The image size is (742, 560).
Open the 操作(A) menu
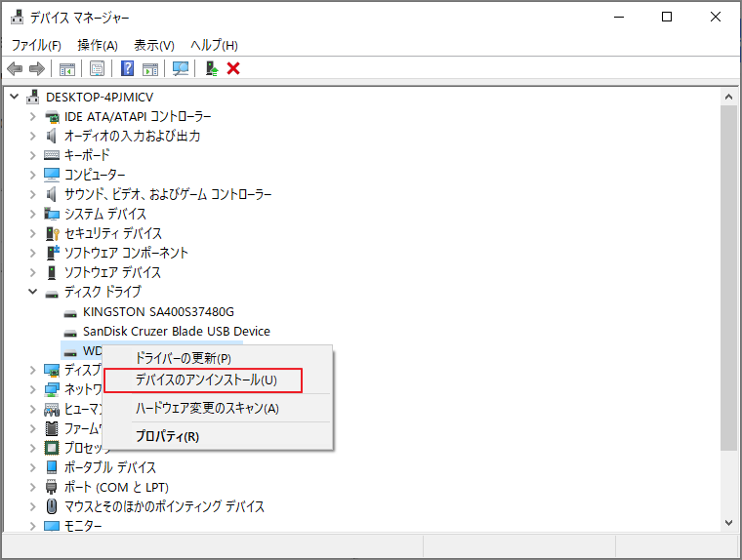point(98,46)
